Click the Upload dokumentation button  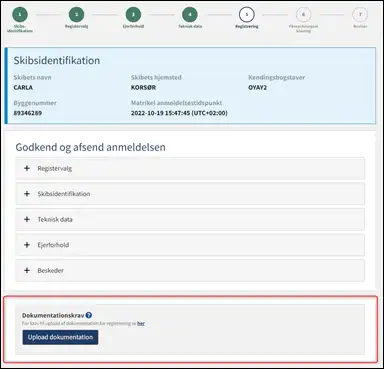coord(60,337)
